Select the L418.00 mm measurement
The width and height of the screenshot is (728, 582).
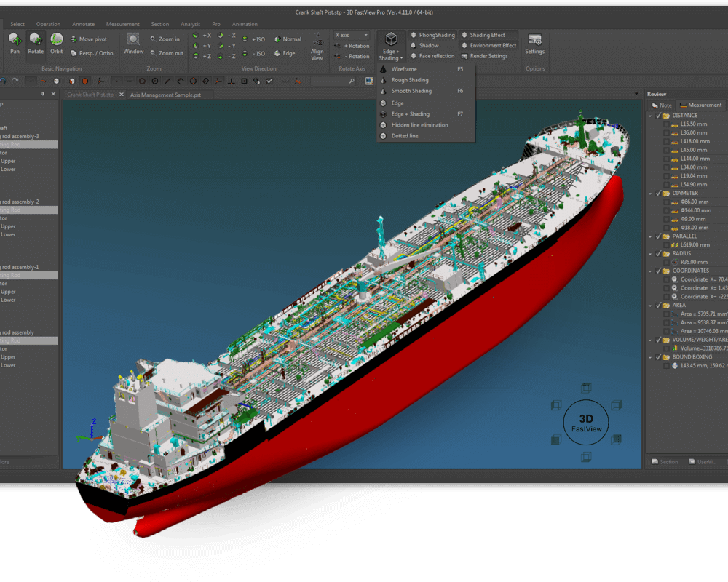click(695, 142)
